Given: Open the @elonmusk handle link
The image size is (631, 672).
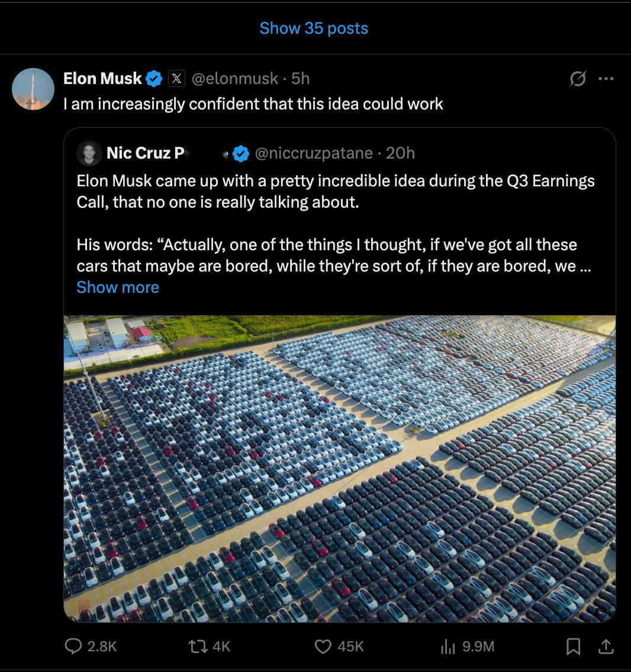Looking at the screenshot, I should coord(234,78).
